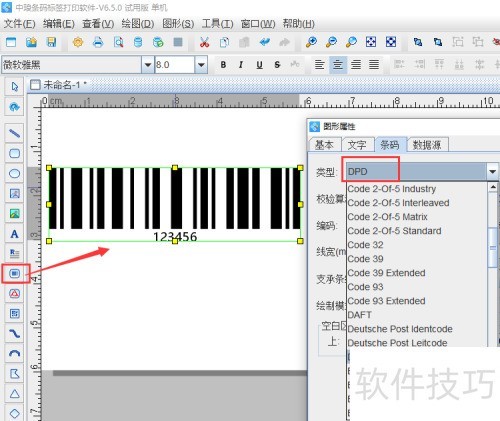
Task: Open the 帮助(H) menu
Action: [x=299, y=24]
